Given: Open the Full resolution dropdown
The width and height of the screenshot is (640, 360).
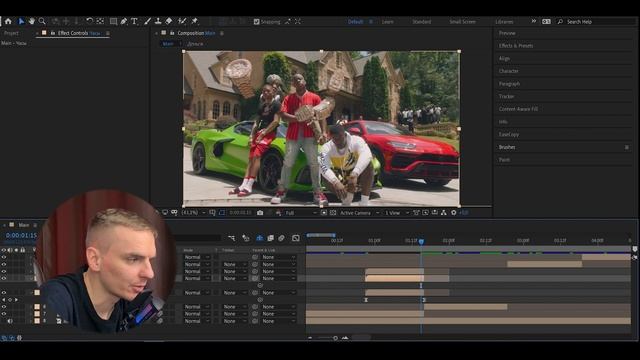Looking at the screenshot, I should click(x=301, y=213).
